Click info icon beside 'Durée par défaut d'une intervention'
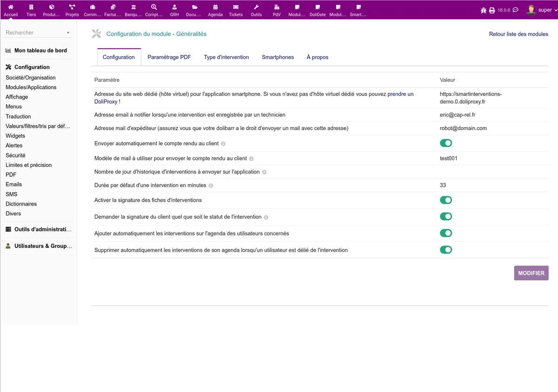This screenshot has height=392, width=558. tap(211, 186)
